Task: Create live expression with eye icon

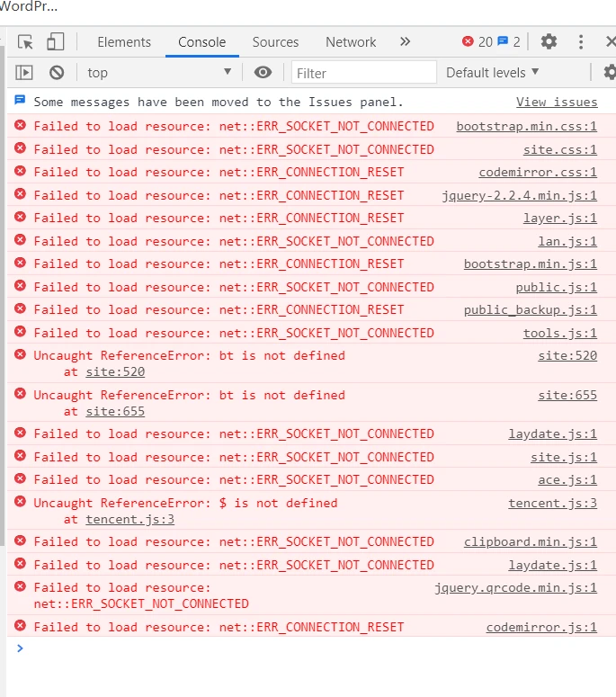Action: pos(263,73)
